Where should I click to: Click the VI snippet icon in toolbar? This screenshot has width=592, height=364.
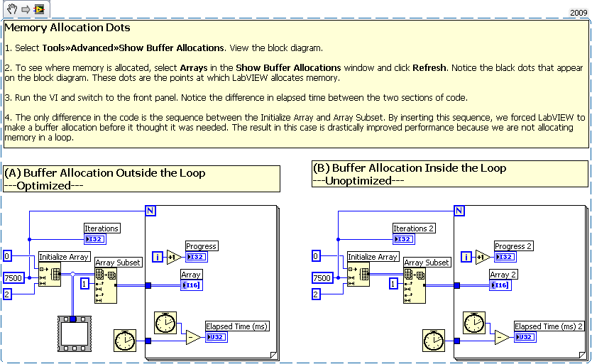click(39, 9)
